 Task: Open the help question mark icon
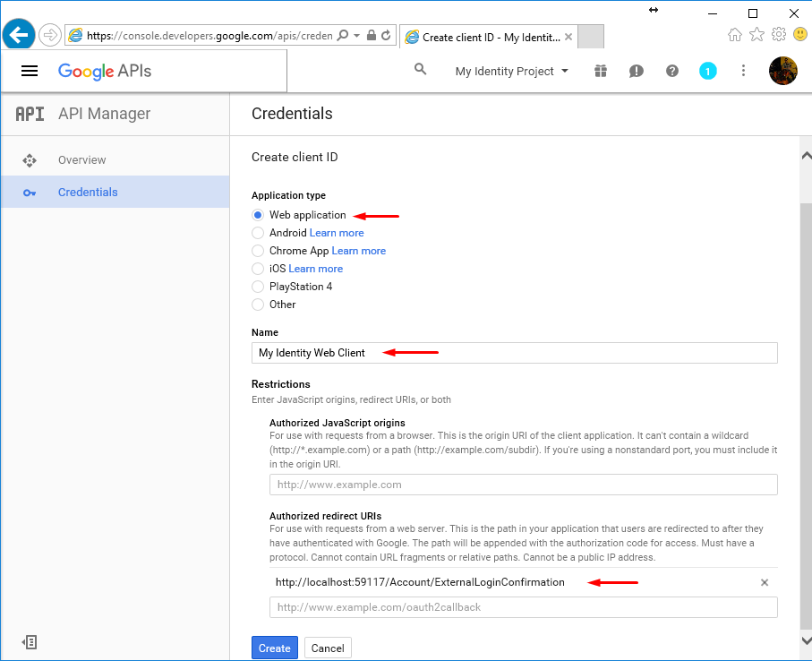point(672,71)
